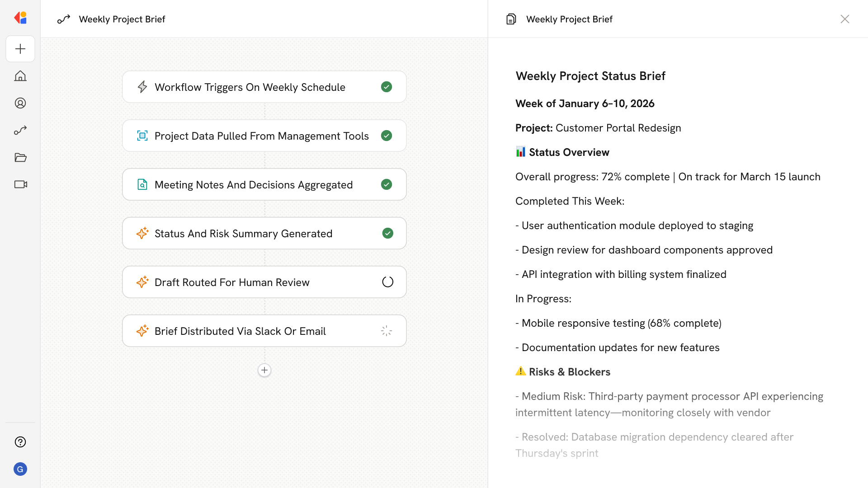Open the Workflows section in the sidebar
The width and height of the screenshot is (868, 488).
[20, 130]
